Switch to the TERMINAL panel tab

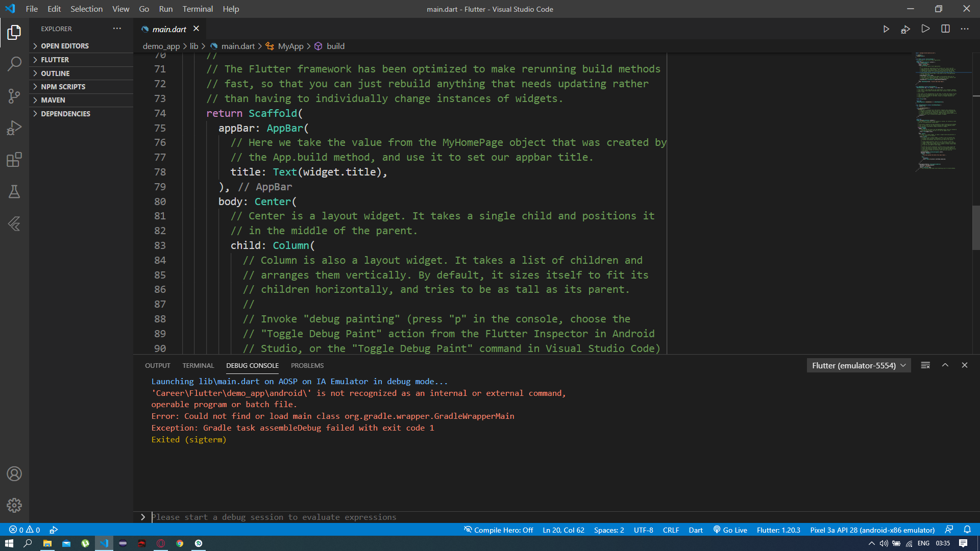[198, 365]
